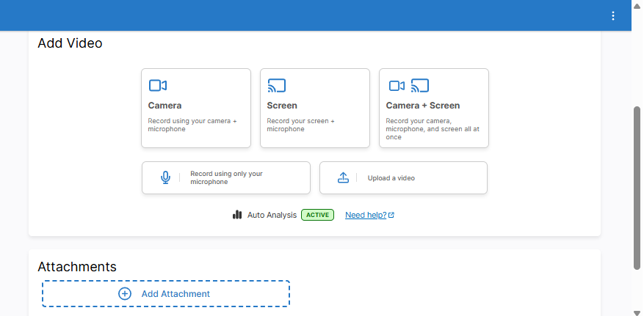Click the Auto Analysis bar chart icon
This screenshot has width=644, height=316.
coord(237,215)
